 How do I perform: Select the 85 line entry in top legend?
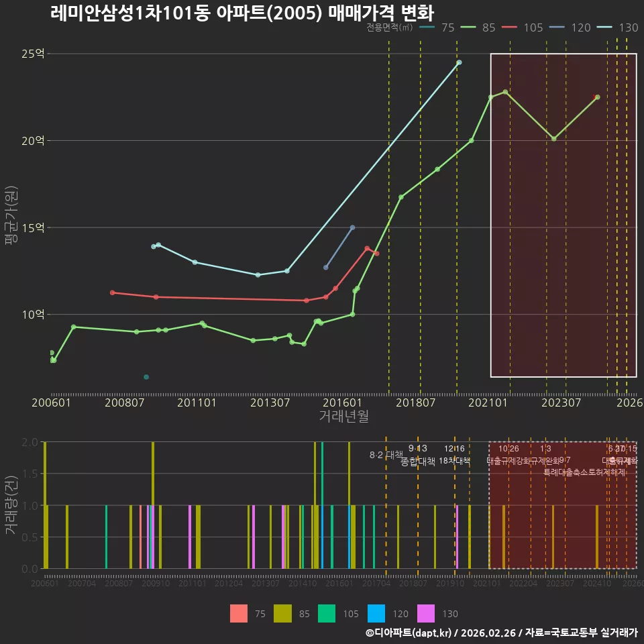tap(478, 28)
